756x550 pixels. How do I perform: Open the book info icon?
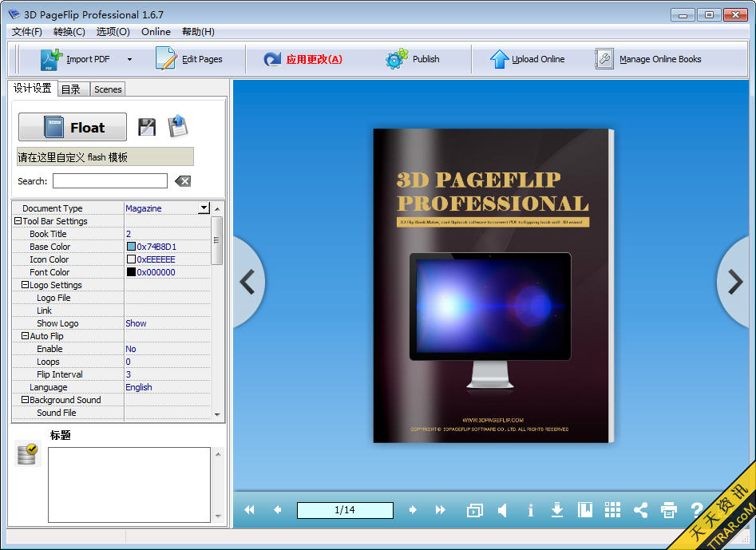(x=530, y=510)
